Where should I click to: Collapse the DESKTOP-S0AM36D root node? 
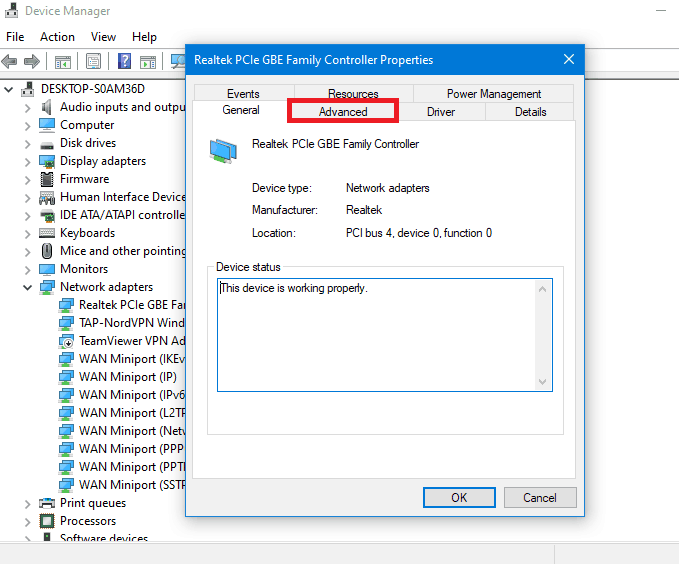(x=8, y=90)
